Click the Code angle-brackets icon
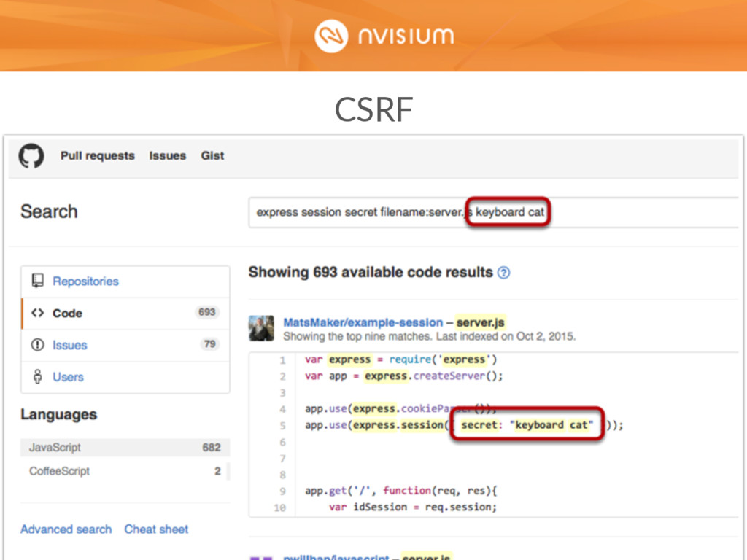 coord(38,313)
